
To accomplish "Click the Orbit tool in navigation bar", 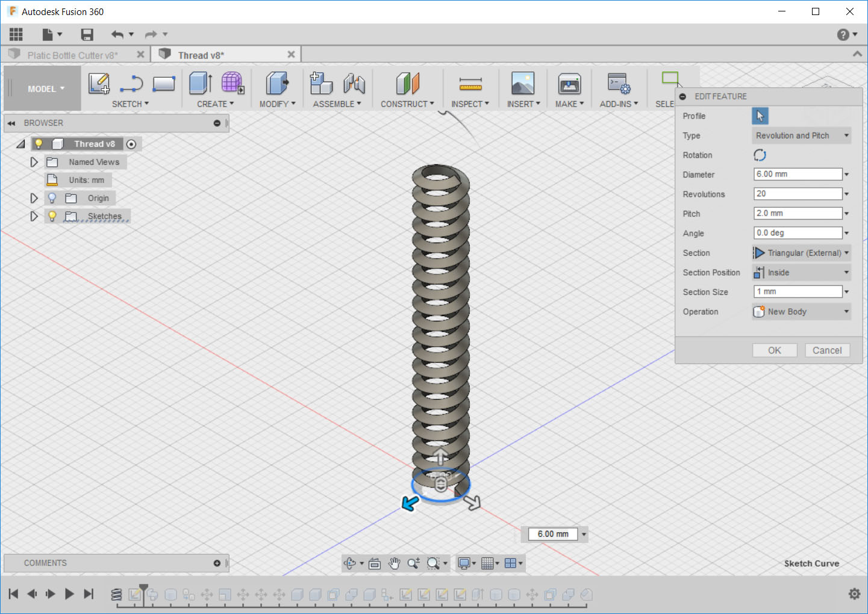I will [350, 563].
